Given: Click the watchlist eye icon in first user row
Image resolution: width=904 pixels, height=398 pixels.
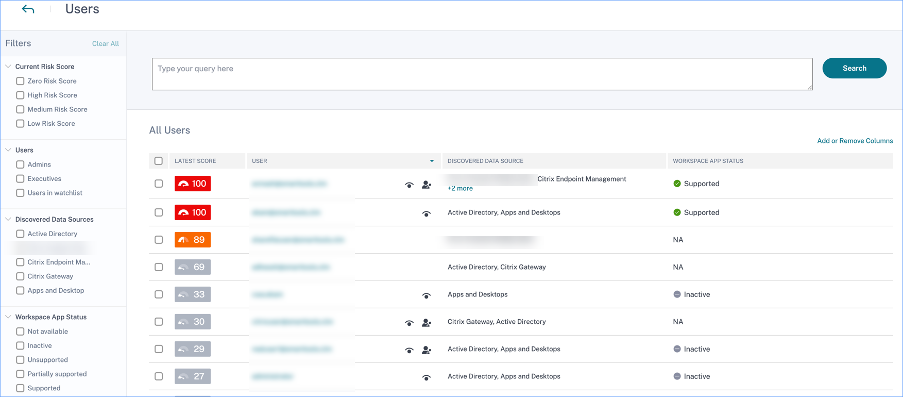Looking at the screenshot, I should point(409,185).
